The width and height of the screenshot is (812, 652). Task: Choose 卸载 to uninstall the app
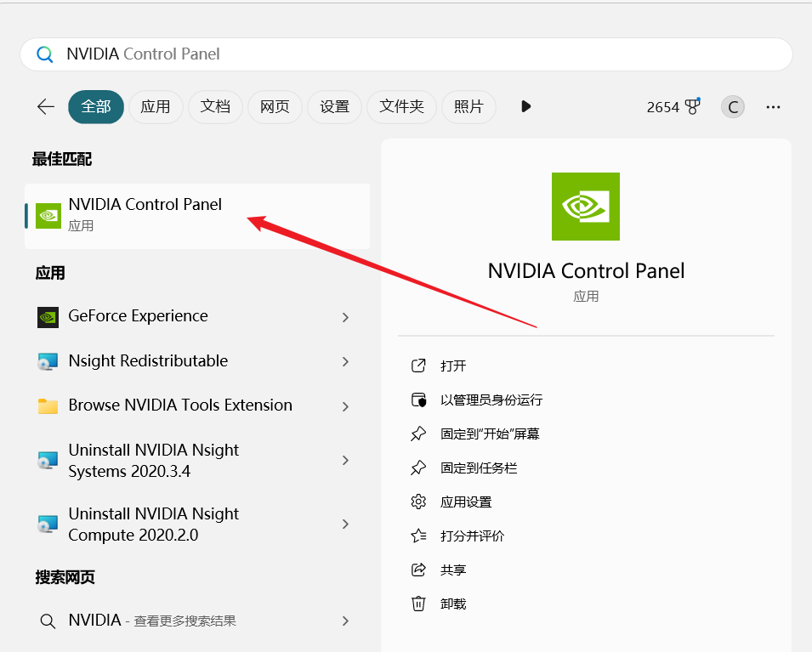(453, 604)
